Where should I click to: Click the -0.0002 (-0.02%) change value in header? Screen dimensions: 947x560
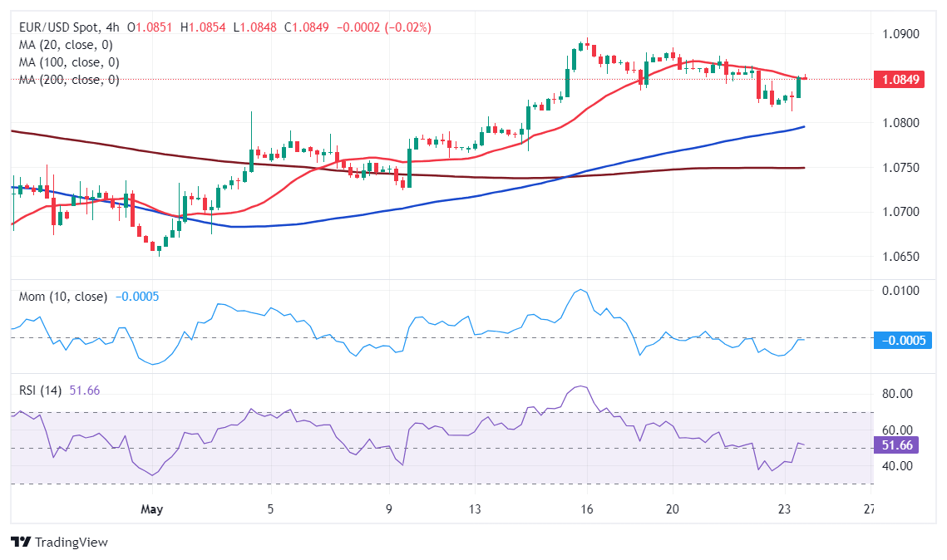point(383,27)
